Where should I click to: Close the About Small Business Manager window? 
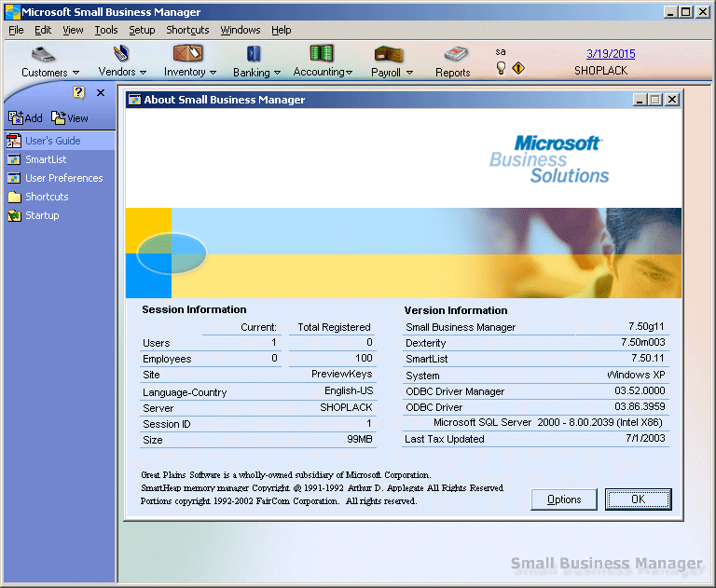point(671,100)
